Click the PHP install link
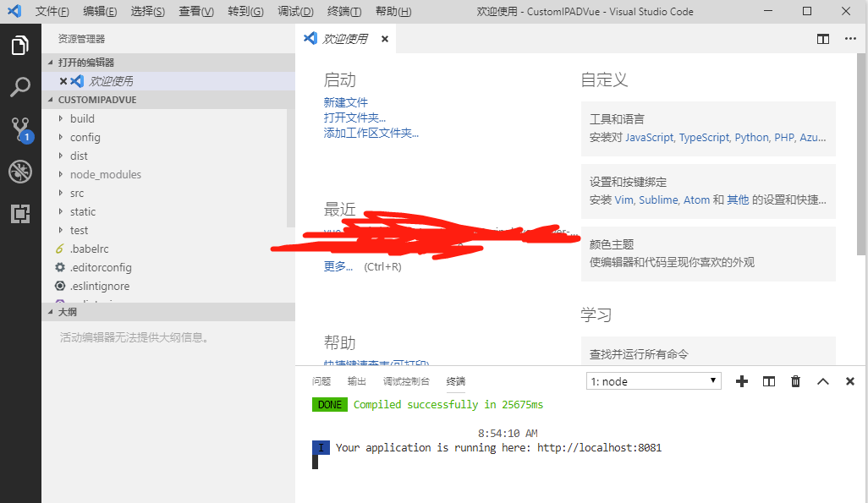Image resolution: width=868 pixels, height=503 pixels. click(784, 137)
